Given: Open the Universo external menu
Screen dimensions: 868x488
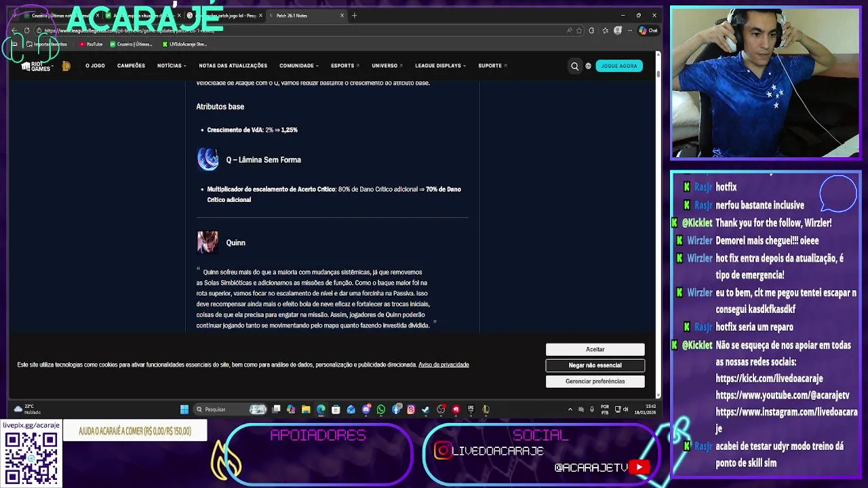Looking at the screenshot, I should (387, 66).
